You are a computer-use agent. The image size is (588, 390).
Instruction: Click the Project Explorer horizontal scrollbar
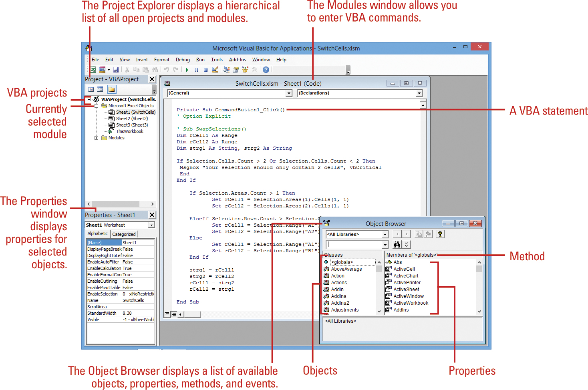tap(120, 204)
